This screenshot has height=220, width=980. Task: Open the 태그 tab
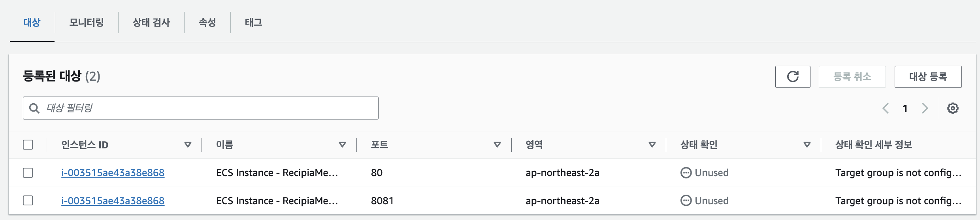(x=254, y=22)
